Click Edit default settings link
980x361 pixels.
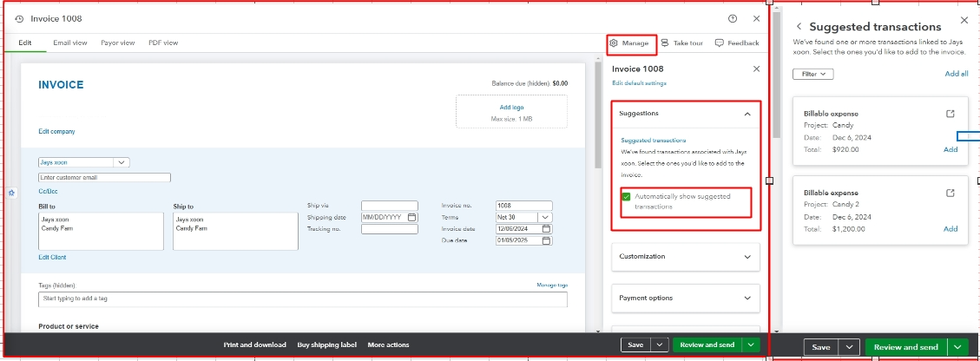point(639,83)
